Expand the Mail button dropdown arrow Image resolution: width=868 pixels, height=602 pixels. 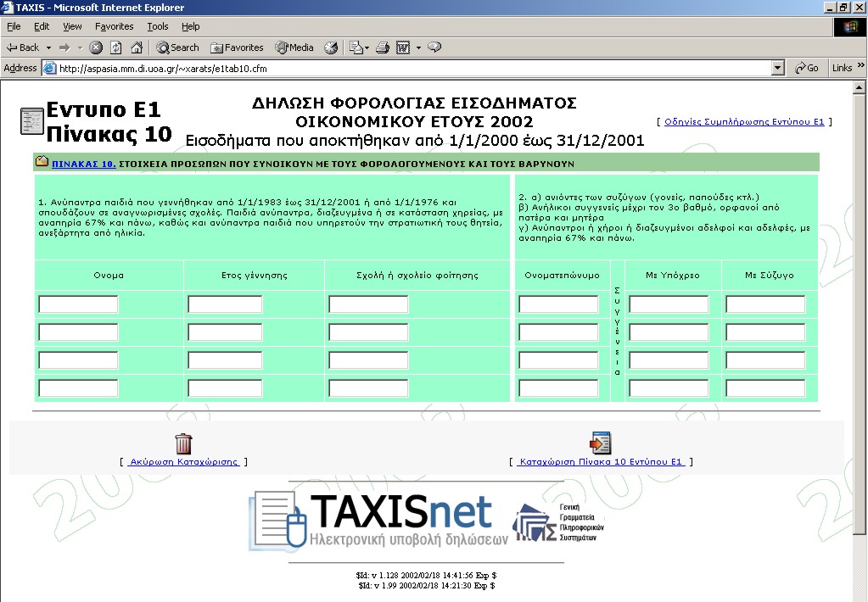pyautogui.click(x=367, y=47)
